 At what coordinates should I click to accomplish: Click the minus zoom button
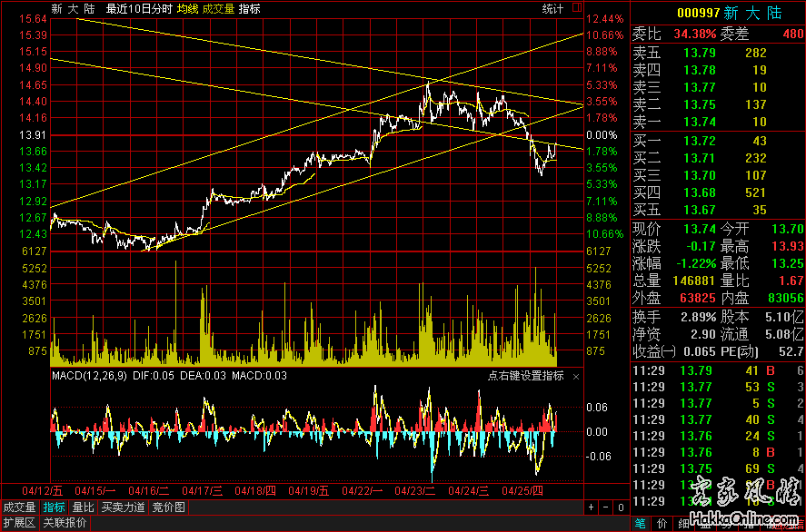click(605, 507)
